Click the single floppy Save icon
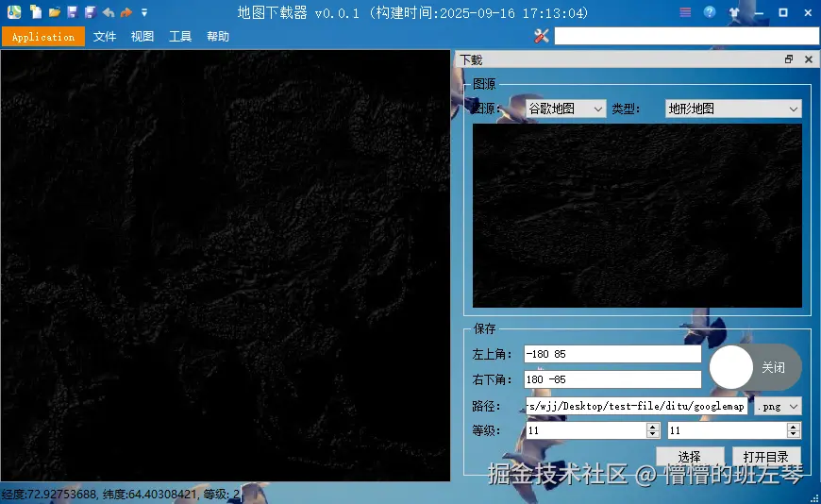 [73, 12]
